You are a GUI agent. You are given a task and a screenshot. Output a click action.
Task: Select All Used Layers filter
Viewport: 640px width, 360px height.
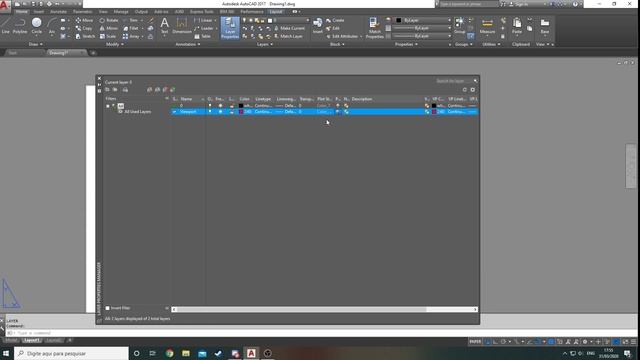(138, 111)
